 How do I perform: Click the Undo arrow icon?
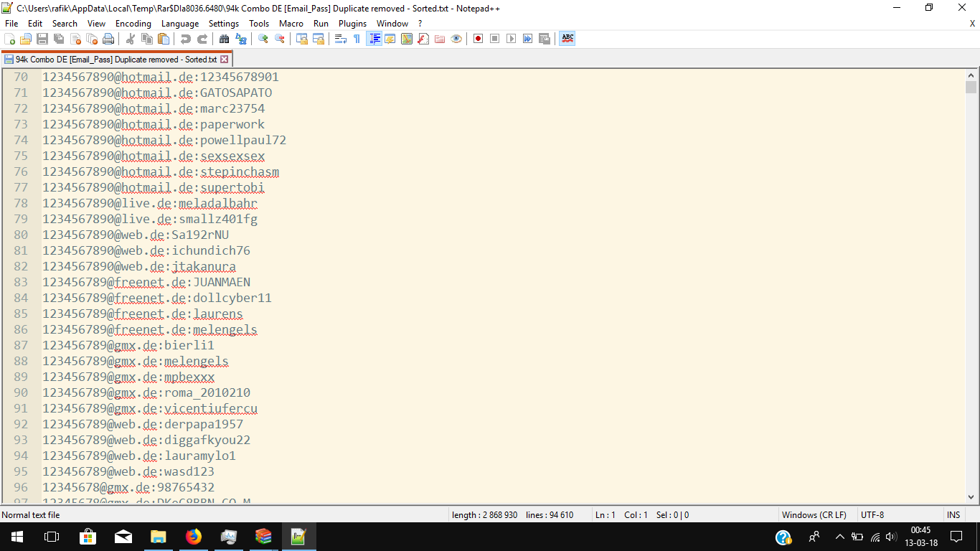point(186,39)
